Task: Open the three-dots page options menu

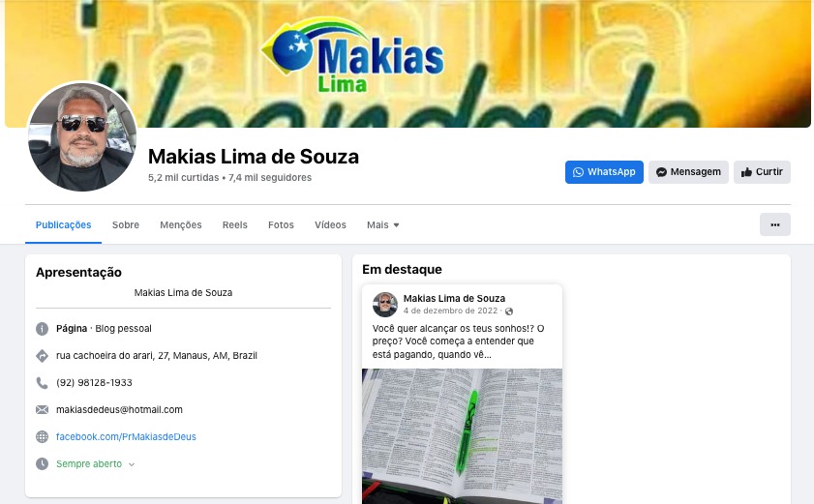Action: click(x=775, y=224)
